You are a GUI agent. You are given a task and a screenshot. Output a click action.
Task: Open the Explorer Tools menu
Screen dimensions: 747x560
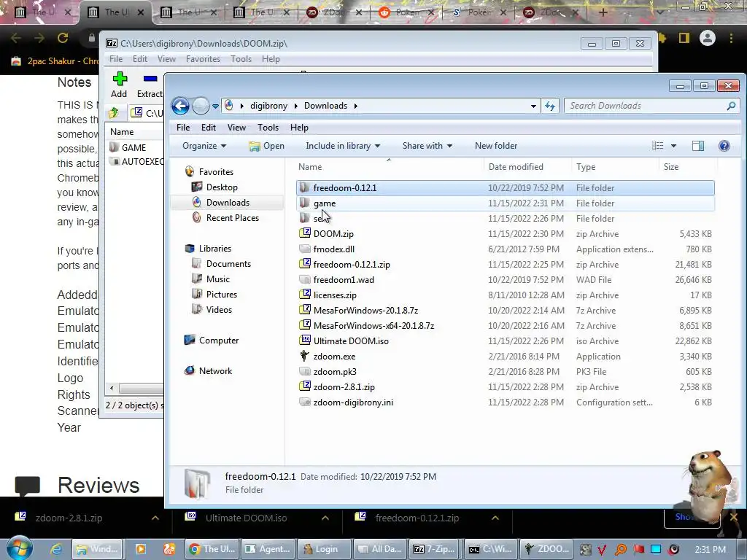click(x=268, y=127)
